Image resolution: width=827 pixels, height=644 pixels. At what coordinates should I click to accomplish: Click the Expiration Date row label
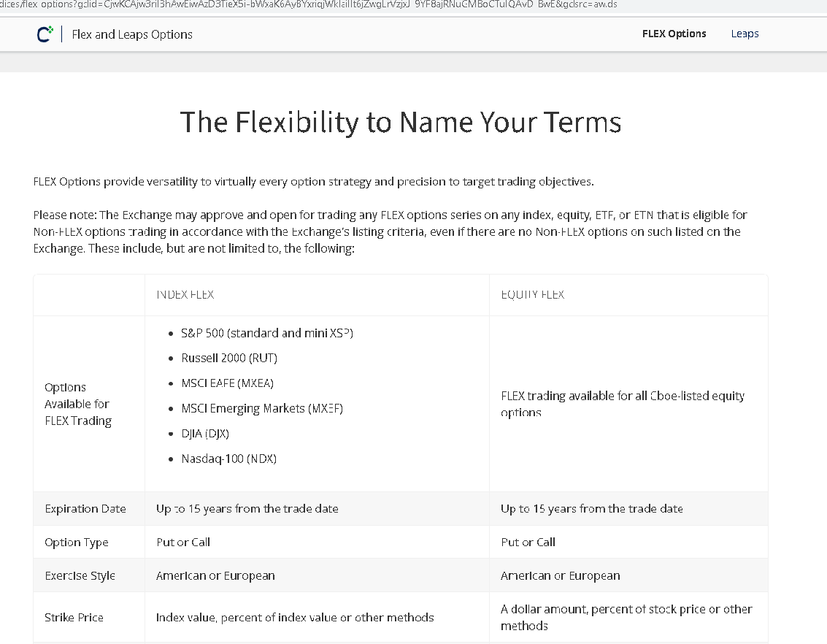(x=85, y=508)
